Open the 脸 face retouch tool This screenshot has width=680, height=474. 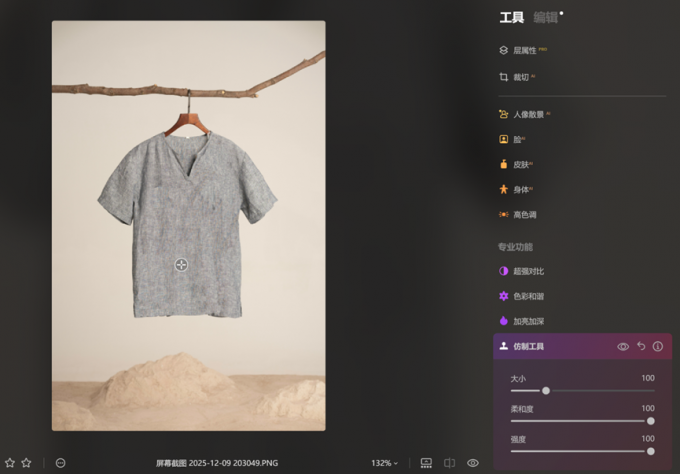[x=516, y=140]
